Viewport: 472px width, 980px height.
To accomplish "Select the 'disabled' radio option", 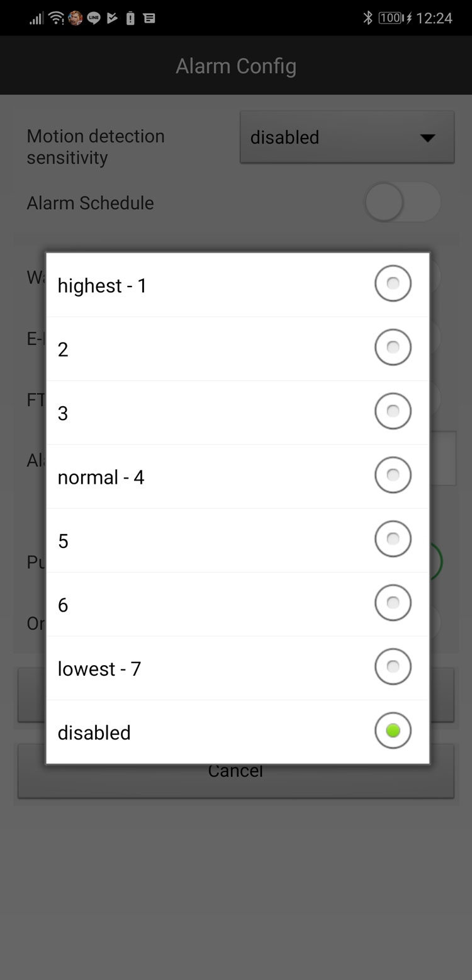I will click(393, 731).
